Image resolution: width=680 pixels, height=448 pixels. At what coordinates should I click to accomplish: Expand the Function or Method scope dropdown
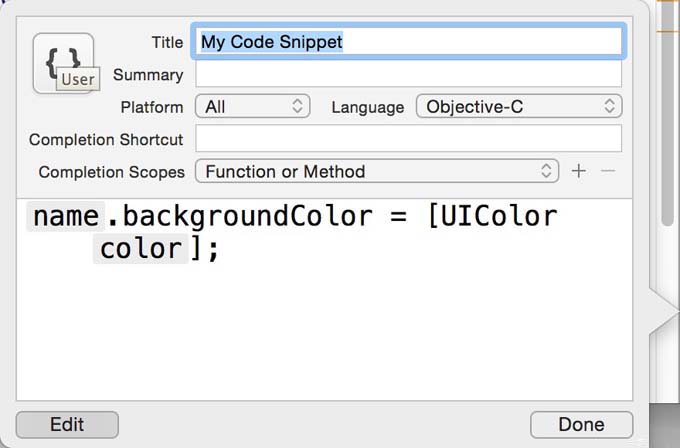coord(377,171)
